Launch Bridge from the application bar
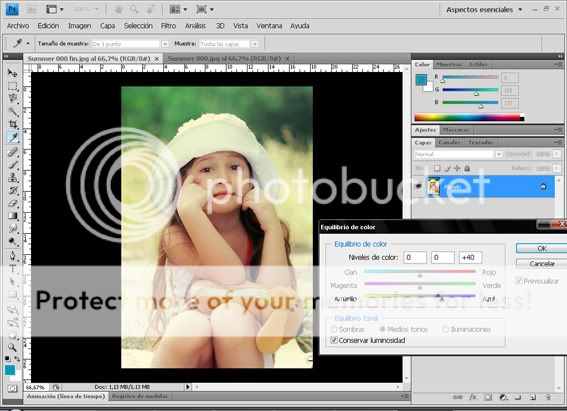The width and height of the screenshot is (567, 411). 31,9
